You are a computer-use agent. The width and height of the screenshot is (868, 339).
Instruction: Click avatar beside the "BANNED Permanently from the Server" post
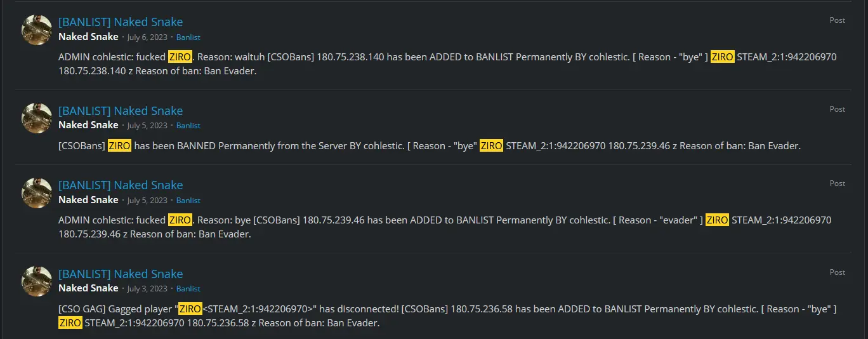37,118
